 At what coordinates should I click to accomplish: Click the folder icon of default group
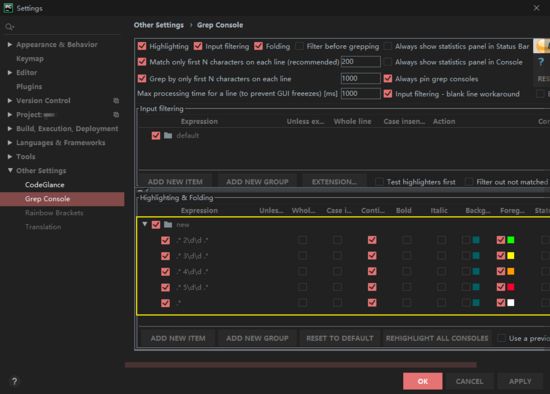point(168,135)
